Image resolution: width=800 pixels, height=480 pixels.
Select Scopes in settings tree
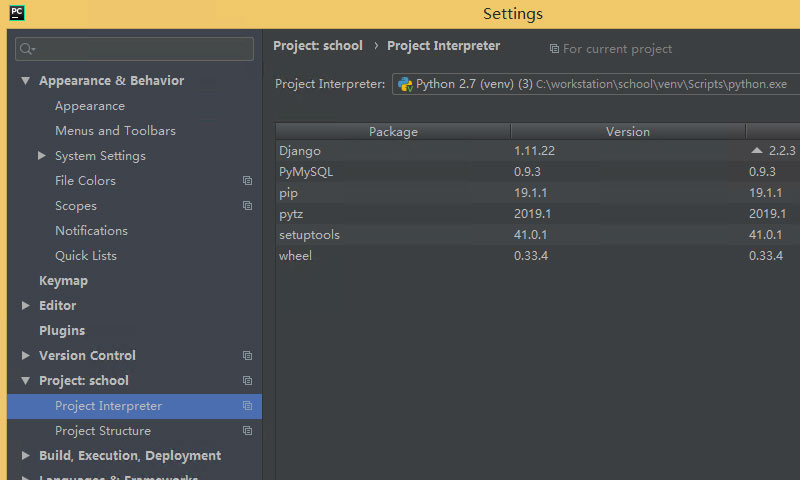[76, 206]
